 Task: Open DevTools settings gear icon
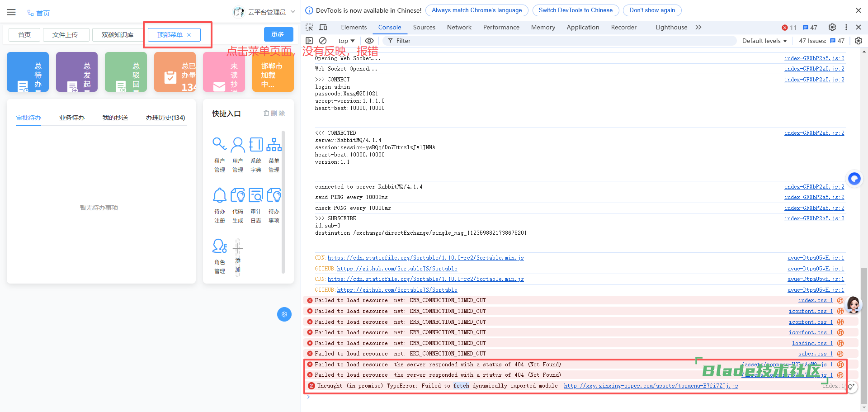pos(832,27)
